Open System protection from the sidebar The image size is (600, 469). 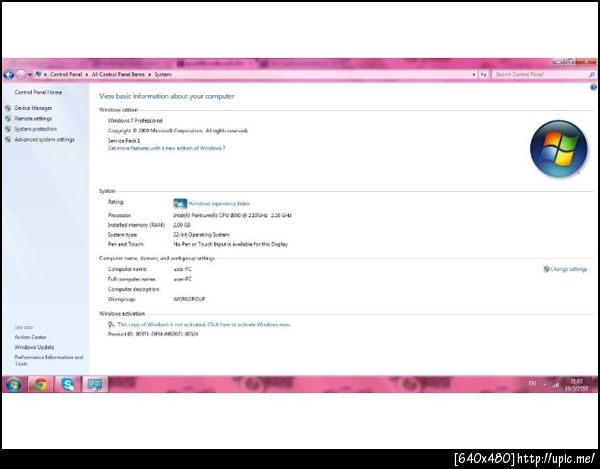35,129
